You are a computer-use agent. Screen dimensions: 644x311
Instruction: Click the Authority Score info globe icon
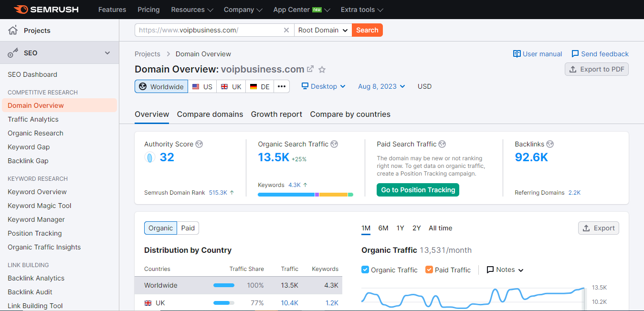coord(199,144)
